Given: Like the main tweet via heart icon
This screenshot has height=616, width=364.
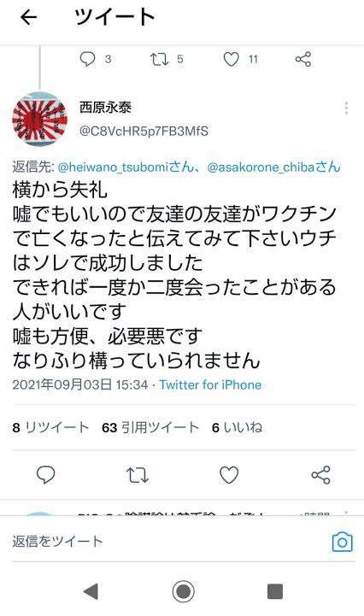Looking at the screenshot, I should pyautogui.click(x=229, y=475).
